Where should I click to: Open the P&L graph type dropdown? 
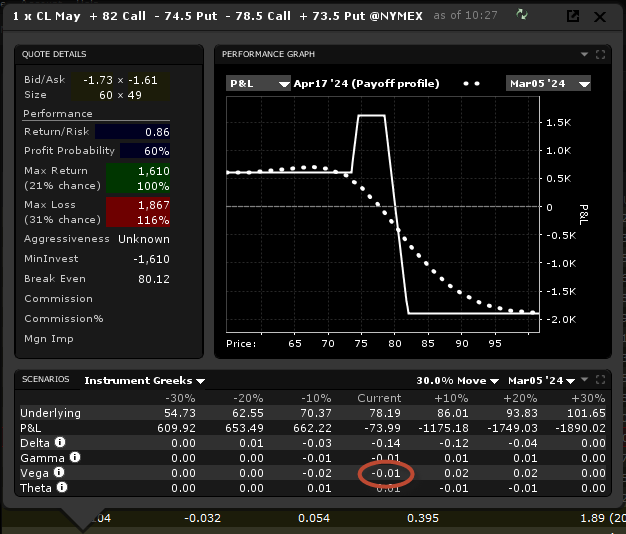pos(254,83)
